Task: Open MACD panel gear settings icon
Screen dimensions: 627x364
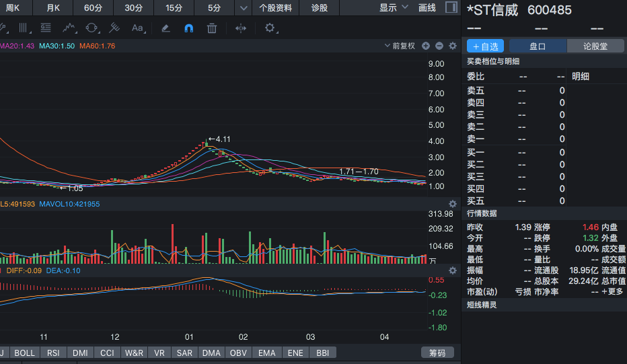Action: 453,270
